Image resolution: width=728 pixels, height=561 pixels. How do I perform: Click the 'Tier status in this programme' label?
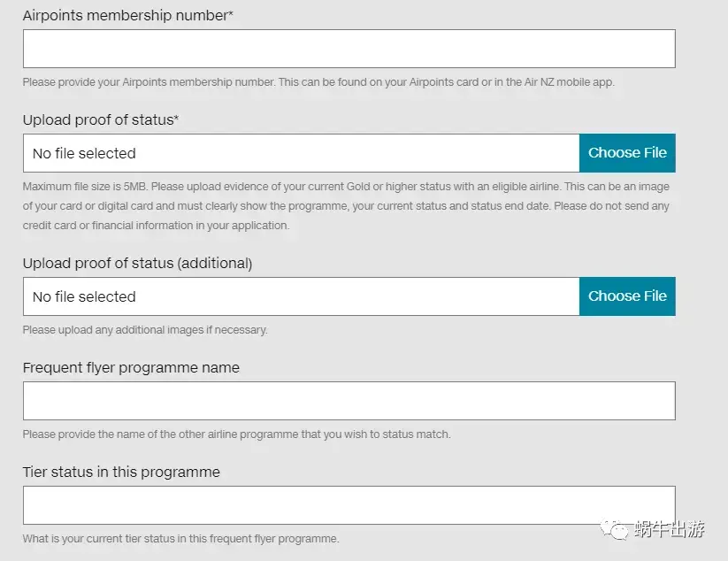[x=121, y=472]
